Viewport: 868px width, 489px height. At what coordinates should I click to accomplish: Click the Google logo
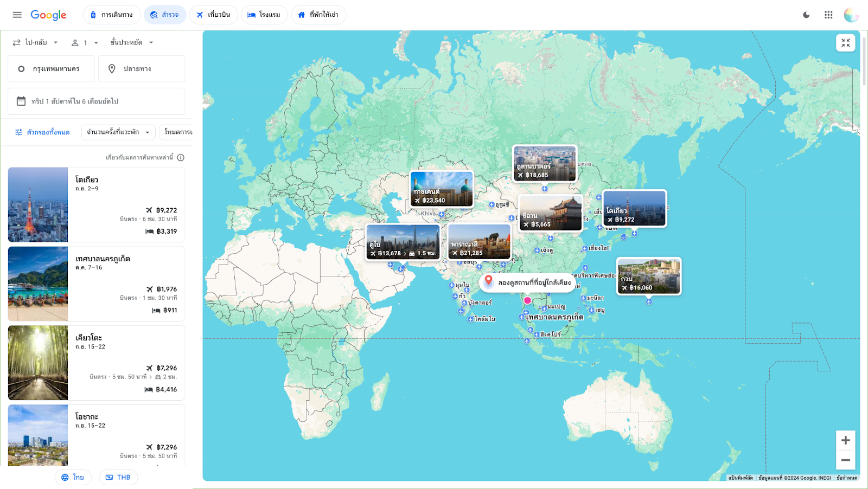click(48, 15)
